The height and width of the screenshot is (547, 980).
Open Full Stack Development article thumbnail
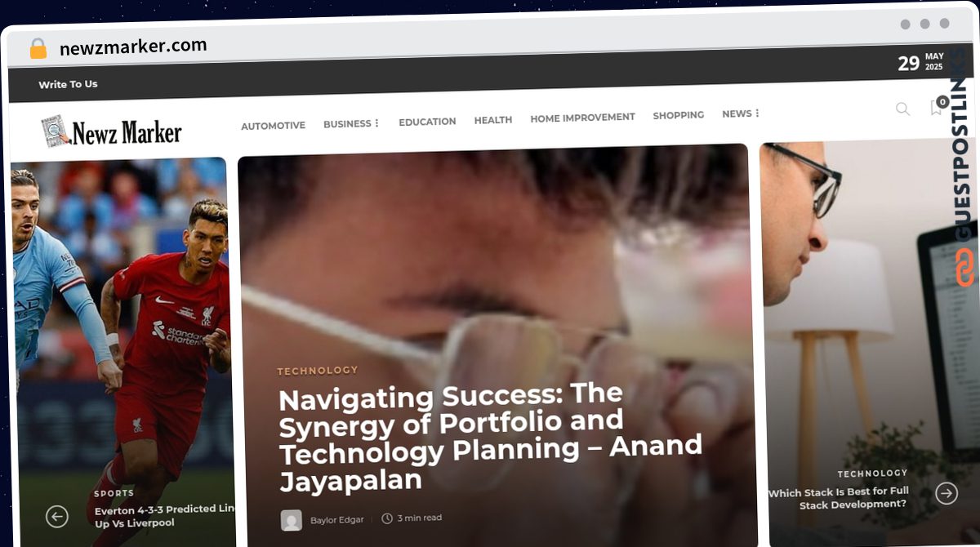pos(866,343)
